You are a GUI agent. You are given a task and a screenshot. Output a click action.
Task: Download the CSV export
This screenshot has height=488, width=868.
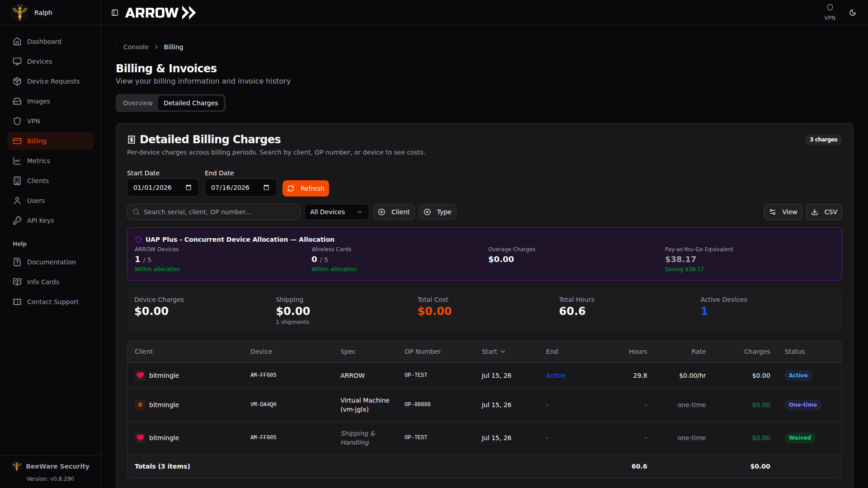pyautogui.click(x=824, y=212)
